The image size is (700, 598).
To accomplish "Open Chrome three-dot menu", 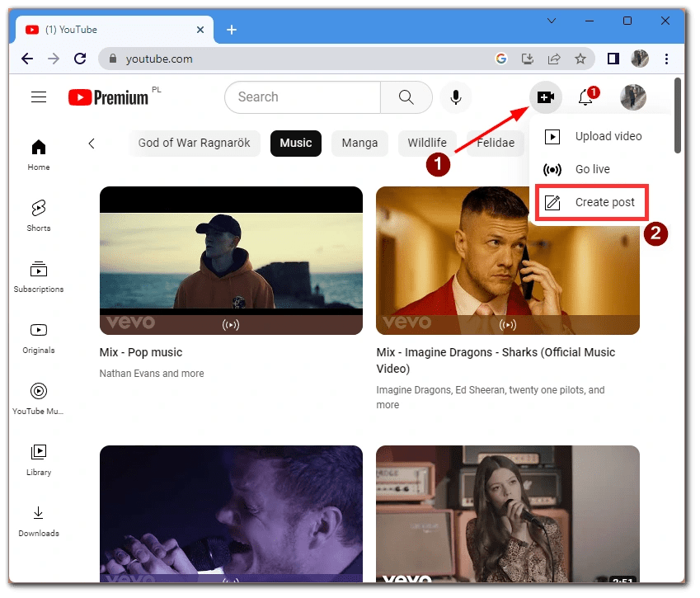I will (x=666, y=59).
